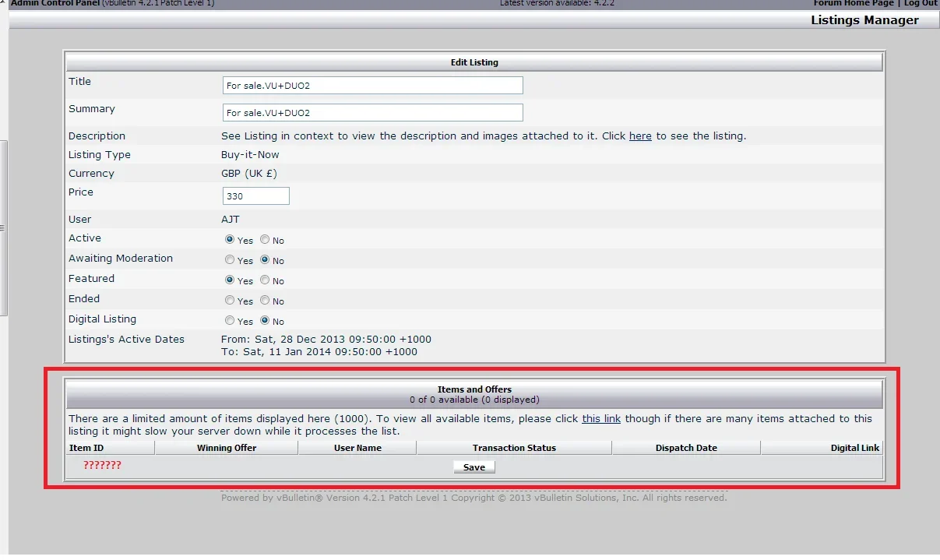Select No for Ended
940x560 pixels.
pyautogui.click(x=265, y=301)
